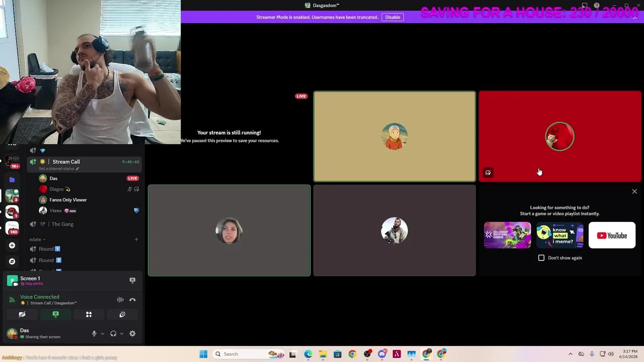The width and height of the screenshot is (644, 362).
Task: Stop streaming Screen 1
Action: point(132,281)
